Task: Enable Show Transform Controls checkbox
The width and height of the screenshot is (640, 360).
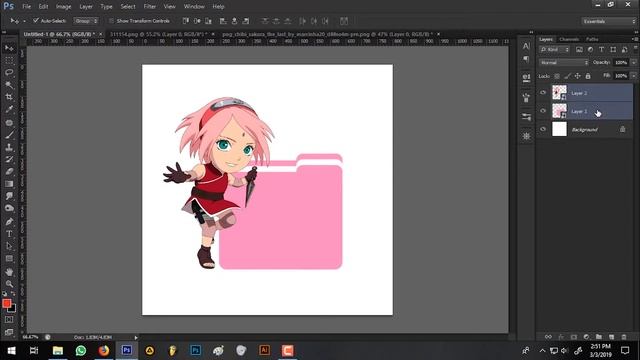Action: tap(111, 21)
